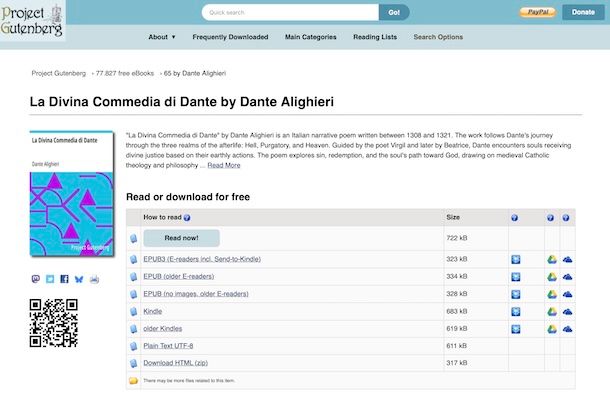Download EPUB (no images, older E-readers)
Viewport: 610px width, 403px height.
196,294
